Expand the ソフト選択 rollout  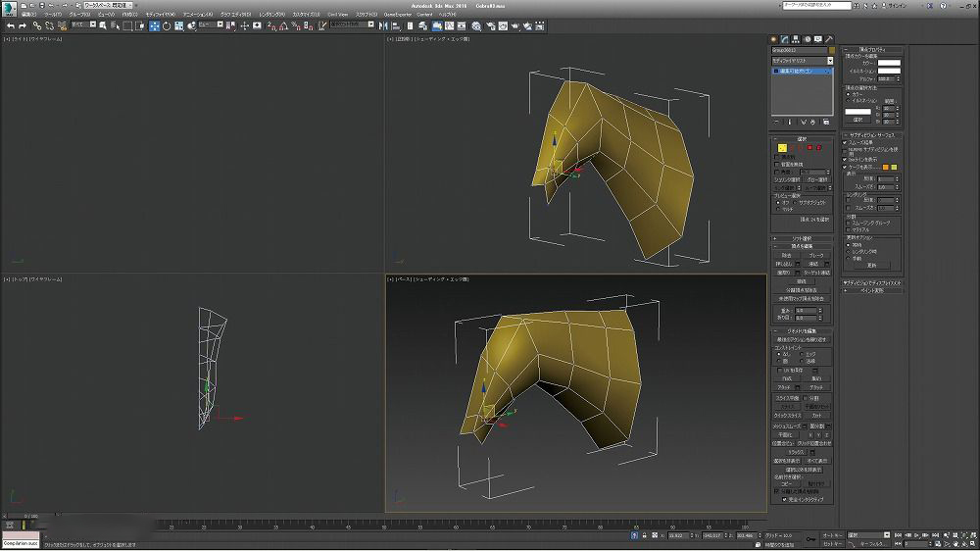tap(804, 238)
